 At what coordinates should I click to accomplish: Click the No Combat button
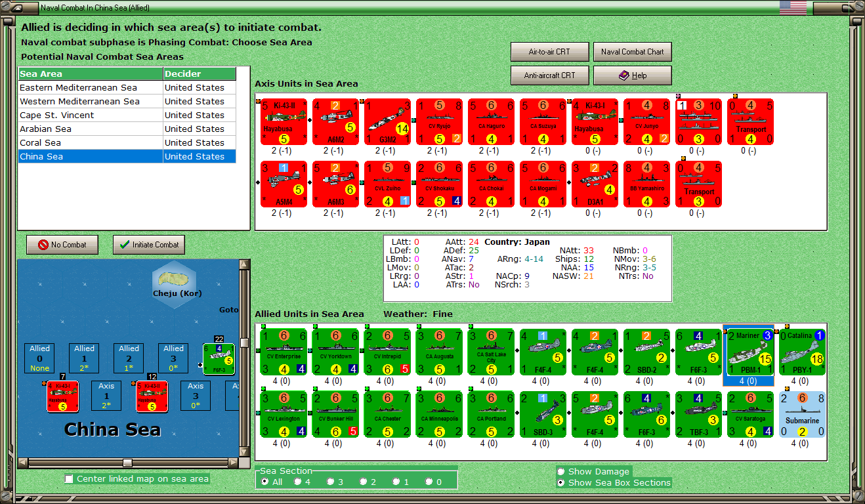(62, 245)
